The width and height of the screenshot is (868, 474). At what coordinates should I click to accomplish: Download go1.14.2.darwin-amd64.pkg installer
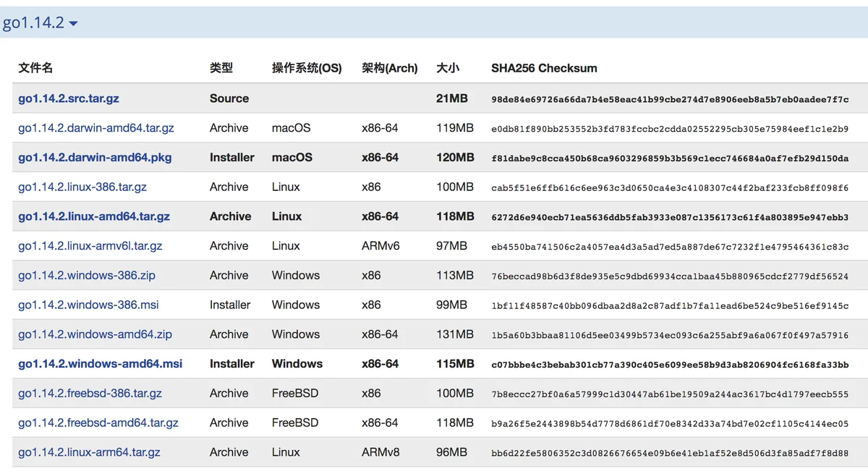tap(95, 157)
